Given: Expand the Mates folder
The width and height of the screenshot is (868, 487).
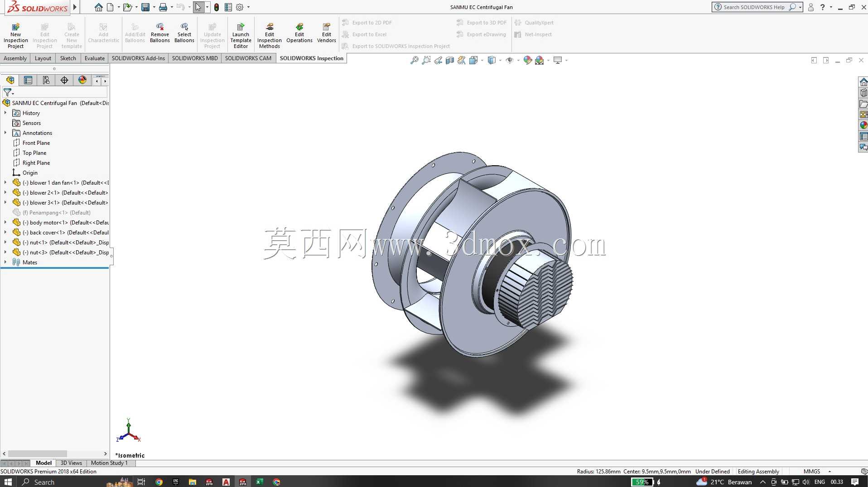Looking at the screenshot, I should 5,262.
